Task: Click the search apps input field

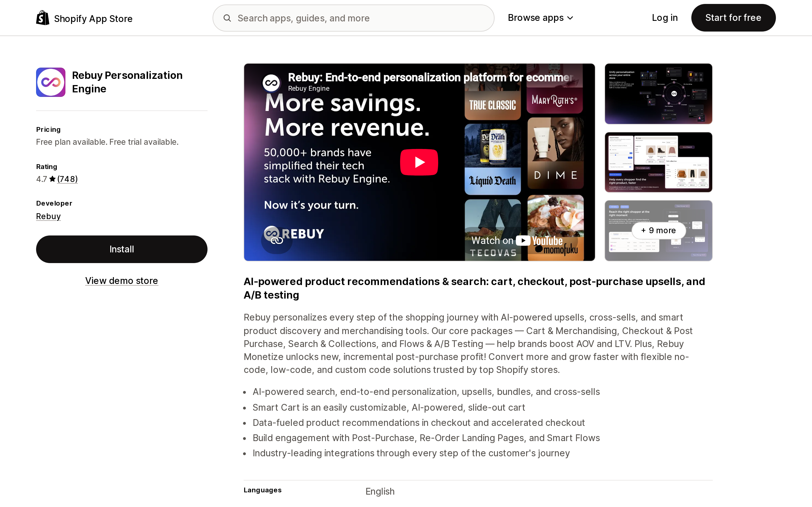Action: pos(353,18)
